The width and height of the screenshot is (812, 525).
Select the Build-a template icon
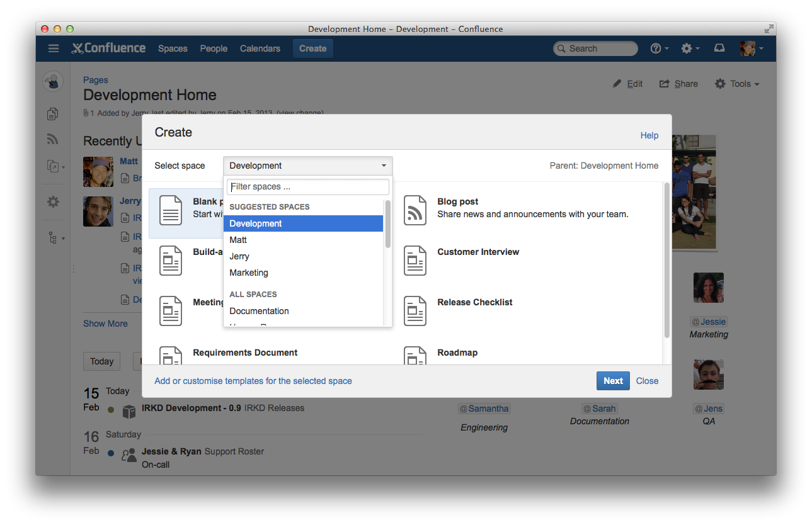tap(171, 261)
